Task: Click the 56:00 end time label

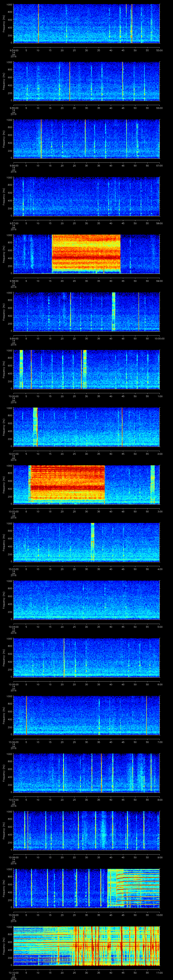Action: [x=160, y=108]
